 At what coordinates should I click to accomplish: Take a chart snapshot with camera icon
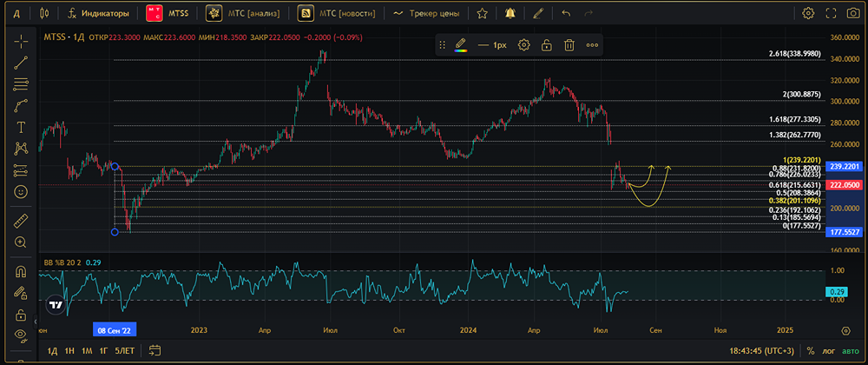pyautogui.click(x=852, y=14)
